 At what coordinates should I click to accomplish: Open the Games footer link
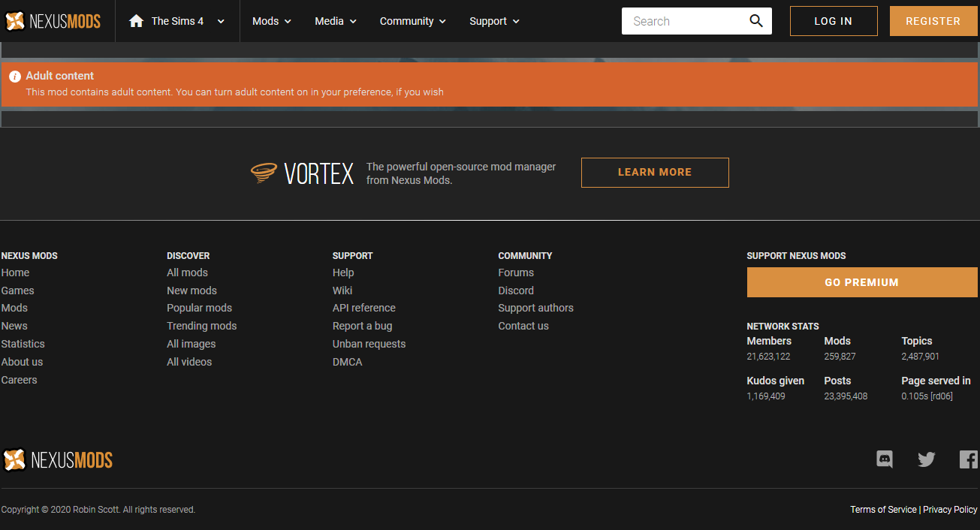pos(18,291)
